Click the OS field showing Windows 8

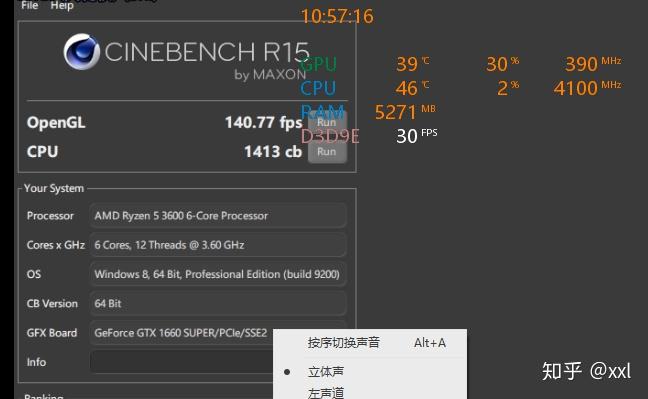[218, 274]
